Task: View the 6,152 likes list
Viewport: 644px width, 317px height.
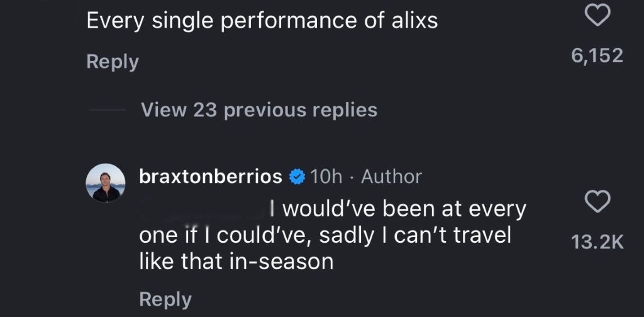Action: [x=596, y=56]
